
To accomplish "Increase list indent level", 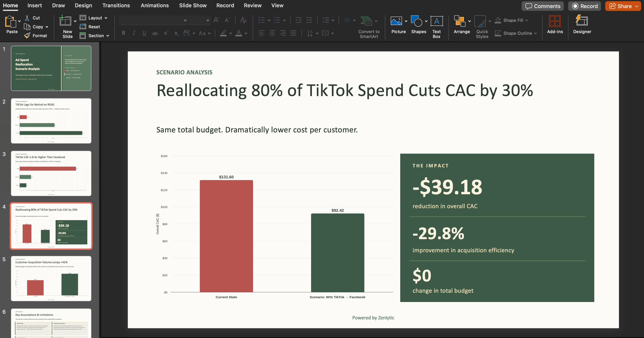I will (x=309, y=20).
